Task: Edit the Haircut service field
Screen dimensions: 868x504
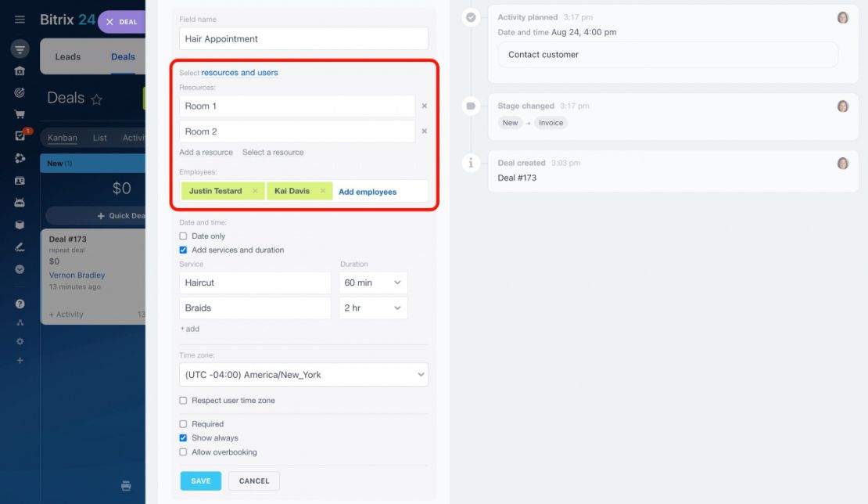Action: (255, 283)
